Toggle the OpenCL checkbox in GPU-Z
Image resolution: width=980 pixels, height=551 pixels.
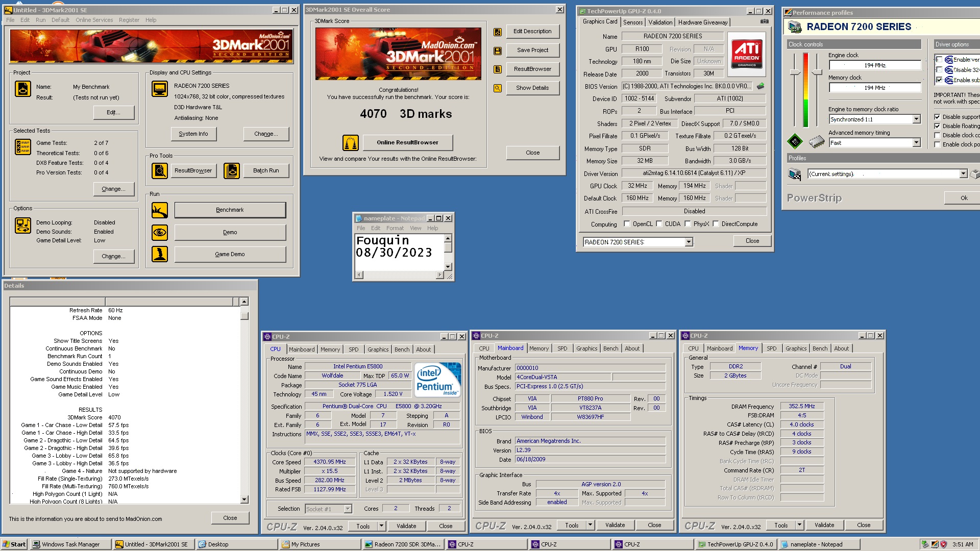[627, 224]
